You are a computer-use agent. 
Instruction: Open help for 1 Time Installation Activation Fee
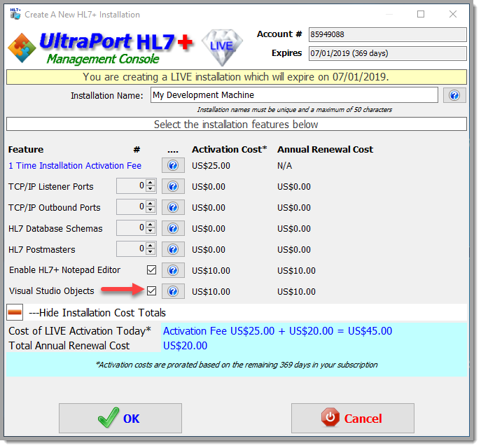tap(173, 166)
